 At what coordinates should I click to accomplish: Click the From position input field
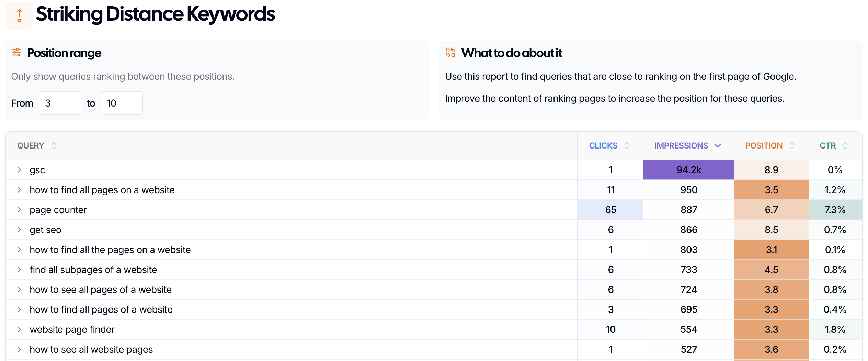coord(60,103)
